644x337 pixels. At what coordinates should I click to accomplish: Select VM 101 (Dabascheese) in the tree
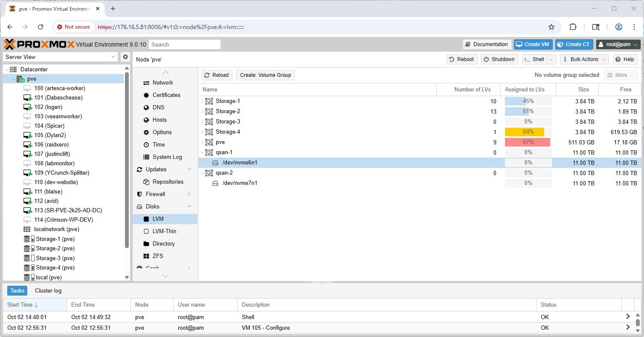pos(58,97)
